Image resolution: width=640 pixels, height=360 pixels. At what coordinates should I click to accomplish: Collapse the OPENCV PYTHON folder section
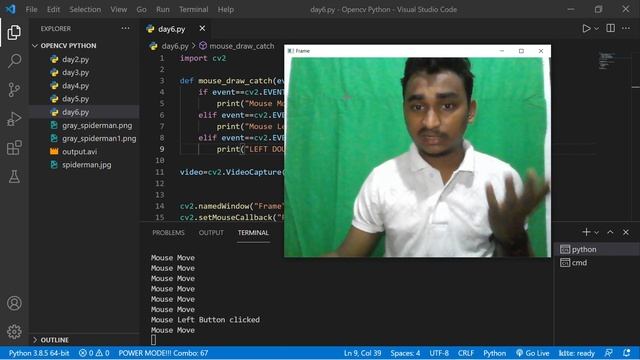(69, 46)
